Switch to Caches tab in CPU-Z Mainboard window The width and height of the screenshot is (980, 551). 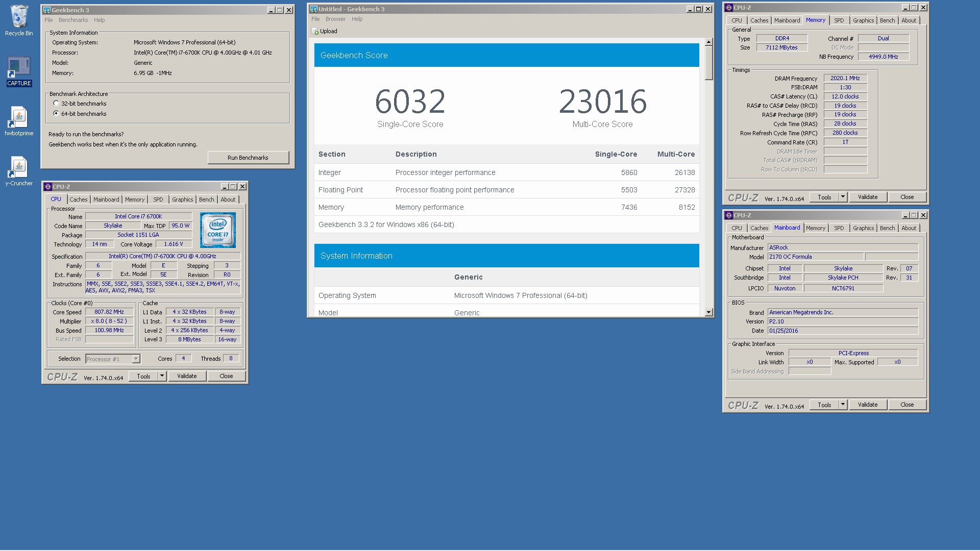point(759,228)
